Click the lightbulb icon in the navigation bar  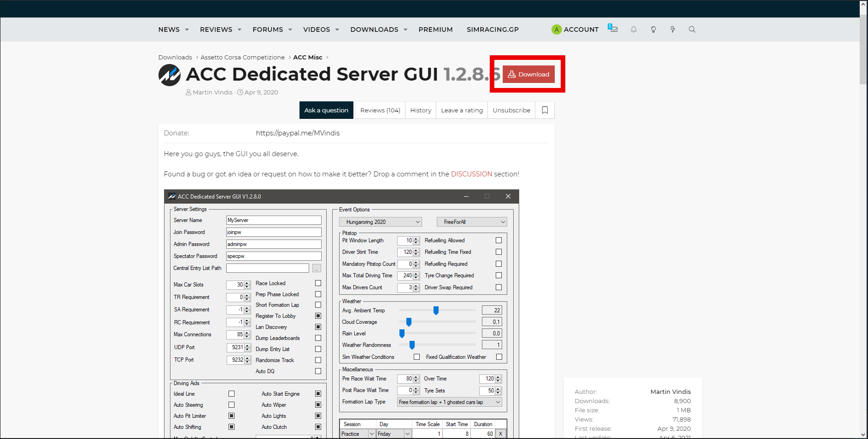[x=653, y=29]
